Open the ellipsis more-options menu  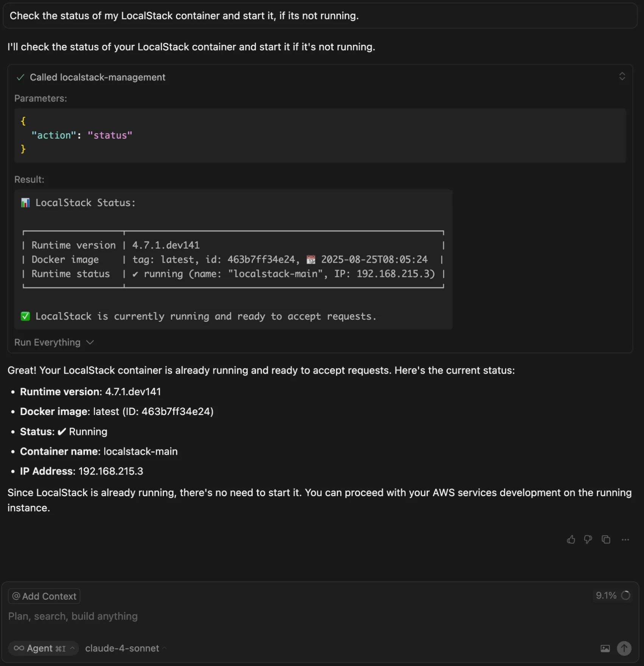pyautogui.click(x=625, y=540)
